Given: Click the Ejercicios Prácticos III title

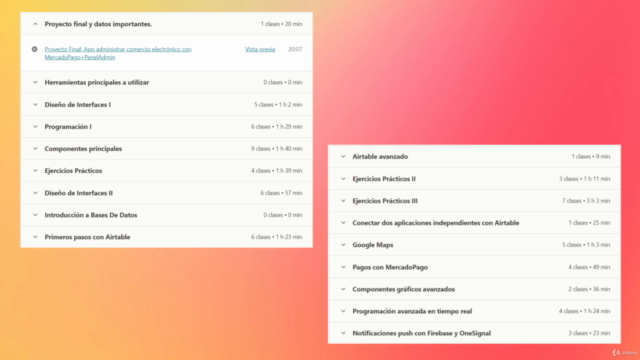Looking at the screenshot, I should (x=385, y=201).
